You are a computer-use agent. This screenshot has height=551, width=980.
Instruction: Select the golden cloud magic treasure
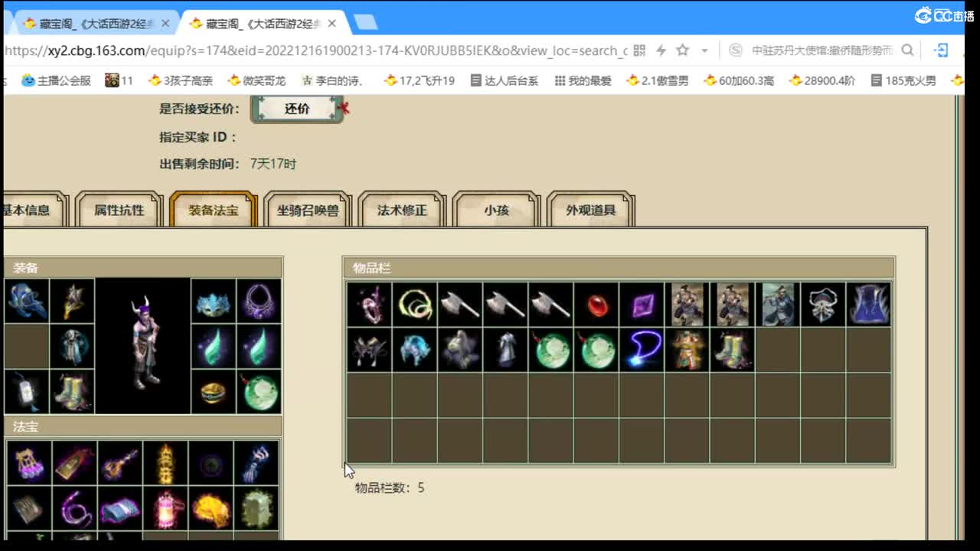211,508
